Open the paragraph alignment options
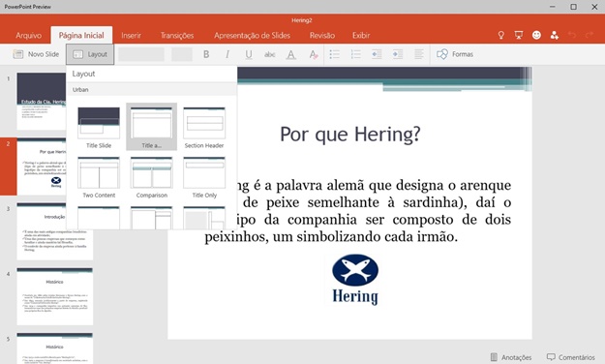605x364 pixels. pos(418,54)
